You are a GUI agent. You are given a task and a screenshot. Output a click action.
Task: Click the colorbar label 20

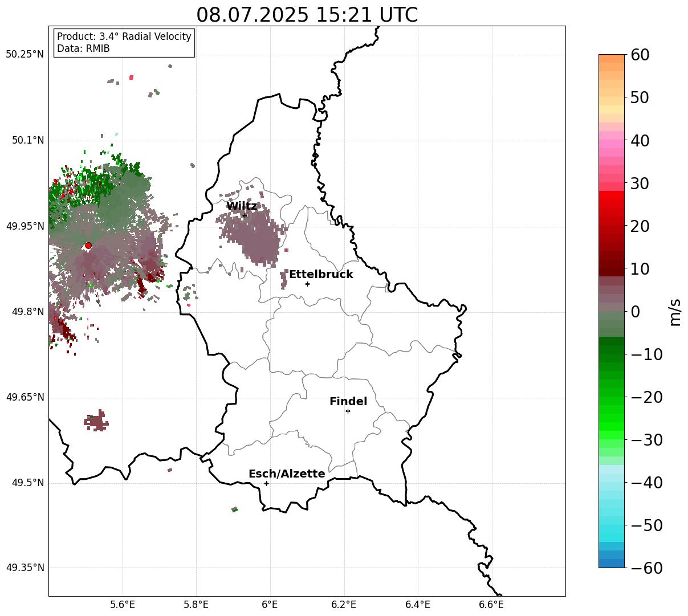[x=640, y=226]
